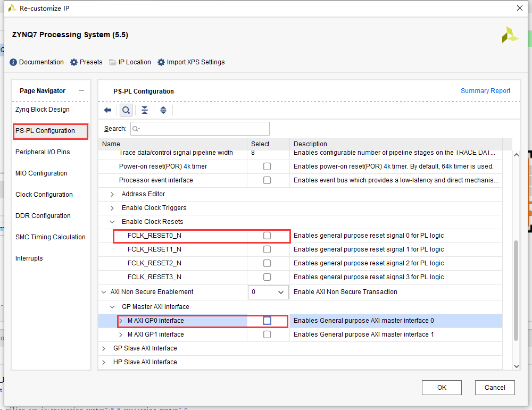Click the Select column header
Viewport: 532px width, 410px height.
click(268, 144)
